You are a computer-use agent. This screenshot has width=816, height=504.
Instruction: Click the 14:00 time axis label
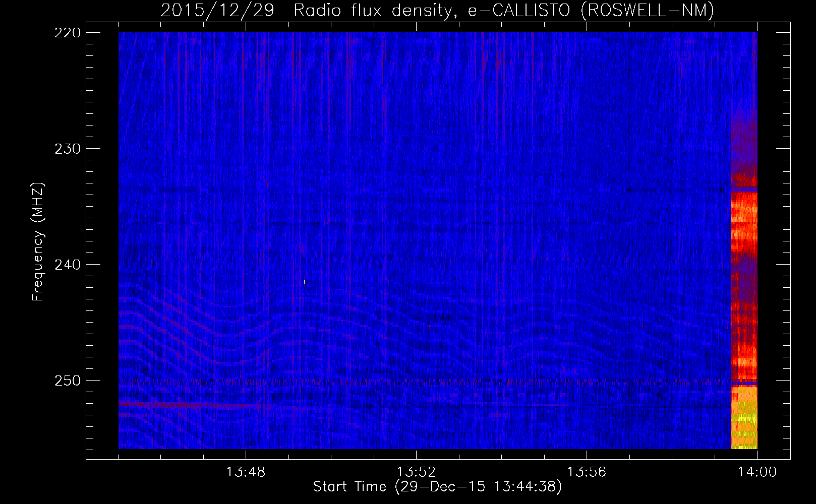[757, 472]
